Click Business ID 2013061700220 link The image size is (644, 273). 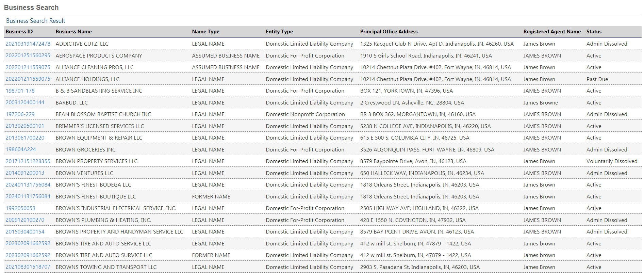pos(25,138)
